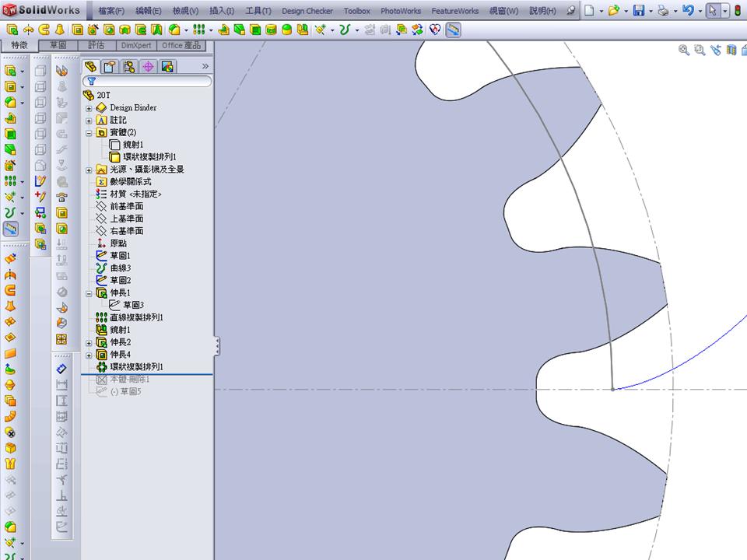This screenshot has width=747, height=560.
Task: Click the Fillet icon in top toolbar
Action: click(x=174, y=30)
